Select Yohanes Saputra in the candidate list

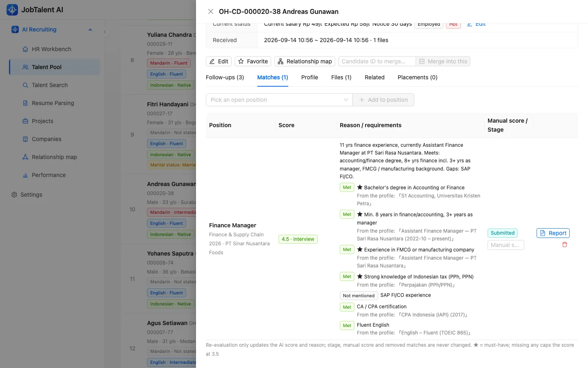pyautogui.click(x=170, y=254)
